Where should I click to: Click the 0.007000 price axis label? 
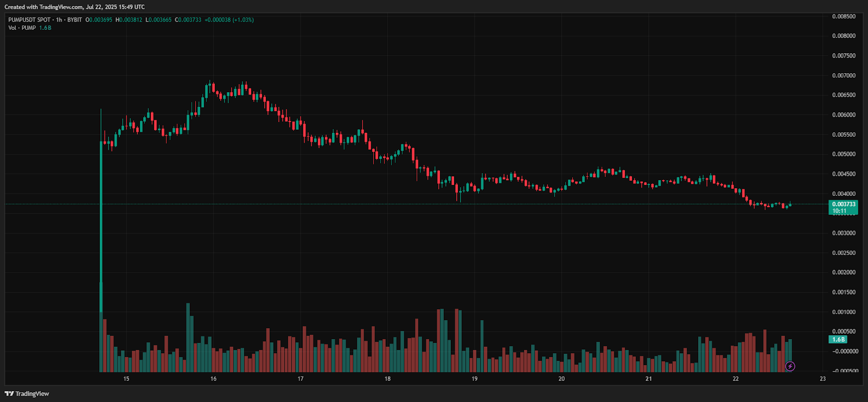844,75
